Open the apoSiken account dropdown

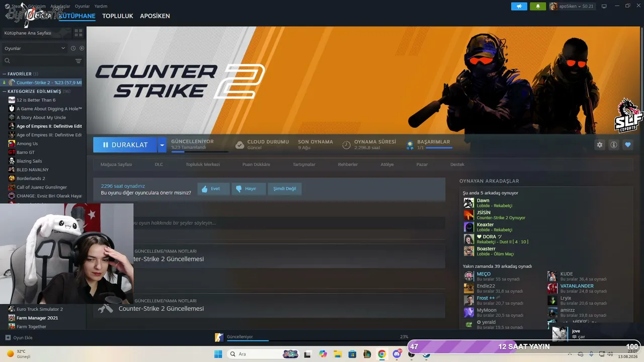tap(572, 6)
